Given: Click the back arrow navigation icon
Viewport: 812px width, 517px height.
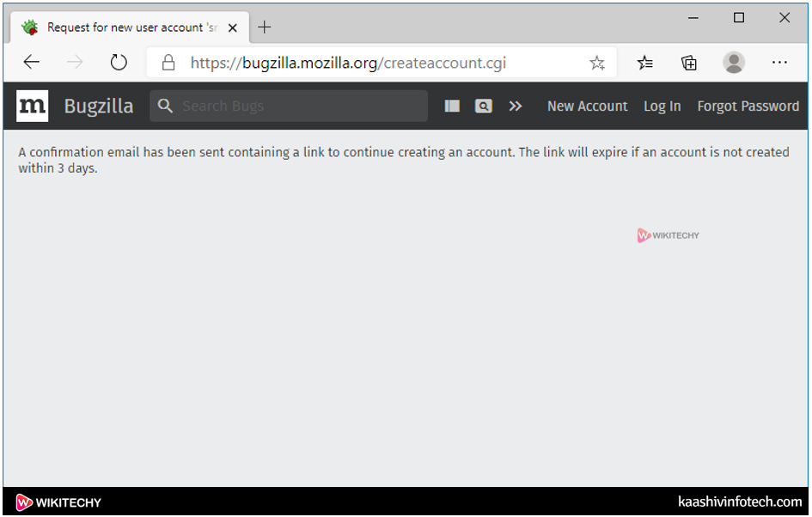Looking at the screenshot, I should pos(31,62).
